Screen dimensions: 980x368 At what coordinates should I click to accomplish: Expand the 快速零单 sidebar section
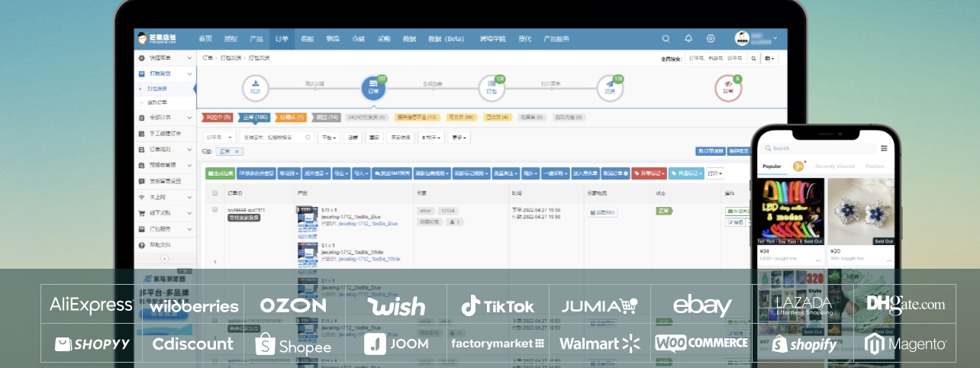click(x=189, y=58)
